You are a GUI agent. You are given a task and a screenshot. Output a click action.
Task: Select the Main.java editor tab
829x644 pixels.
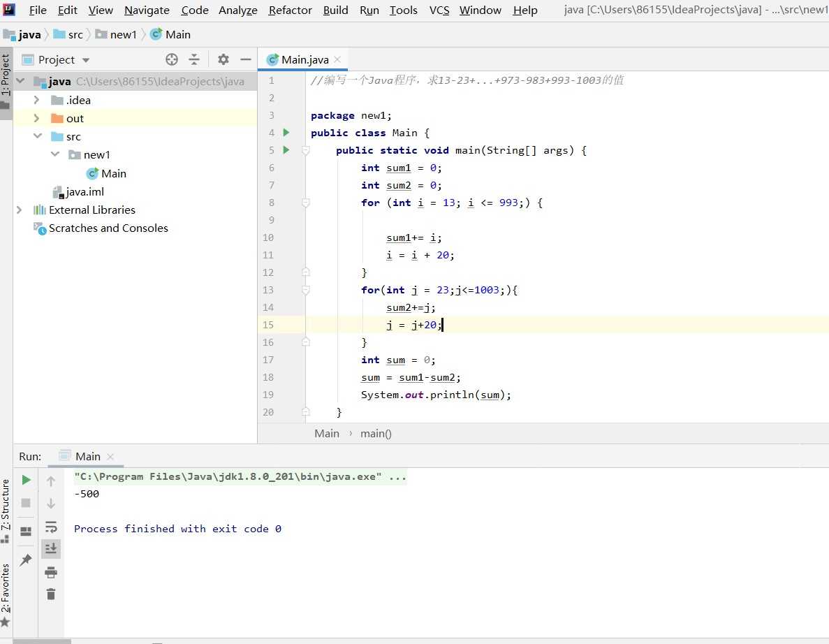point(302,59)
